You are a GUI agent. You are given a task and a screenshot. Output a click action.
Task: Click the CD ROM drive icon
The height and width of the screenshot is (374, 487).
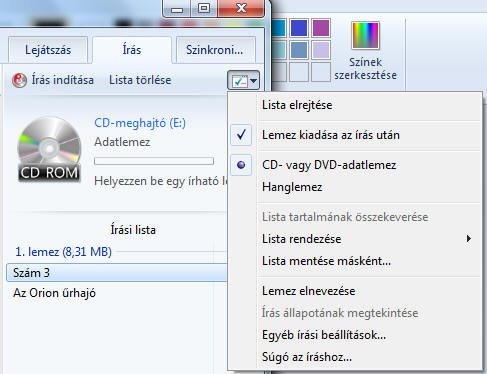coord(49,150)
